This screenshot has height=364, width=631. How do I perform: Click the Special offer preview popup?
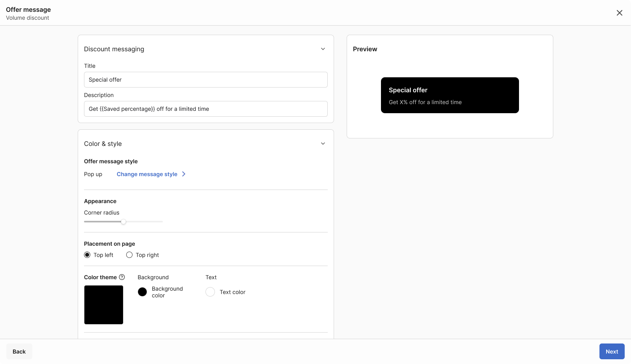click(450, 95)
